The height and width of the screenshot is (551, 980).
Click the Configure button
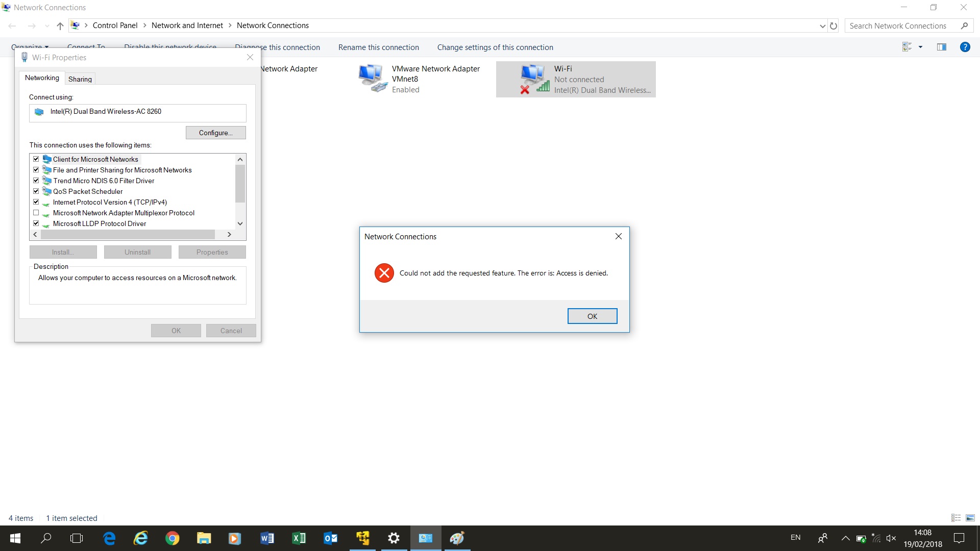coord(215,133)
